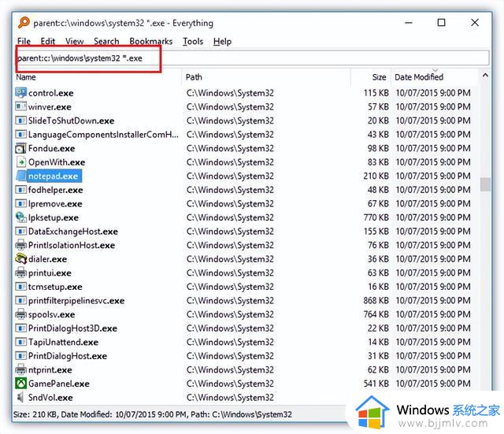
Task: Click the TapiUnattend.exe file icon
Action: click(21, 342)
